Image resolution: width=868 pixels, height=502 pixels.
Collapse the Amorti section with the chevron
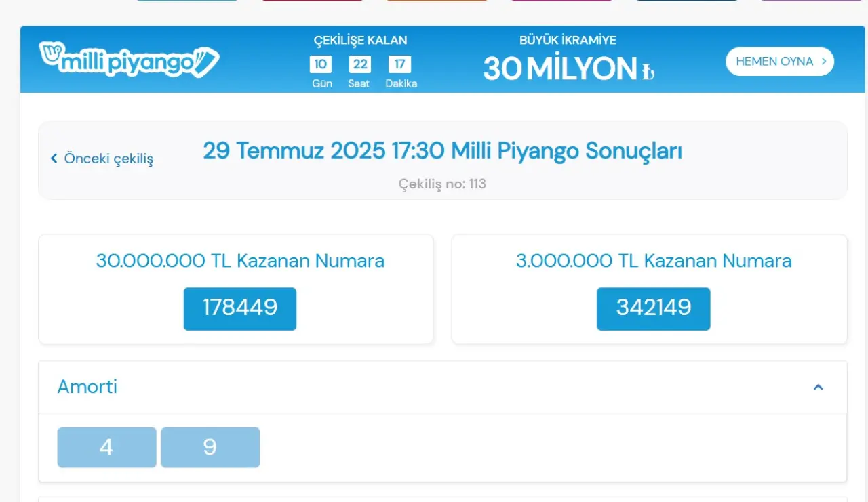point(818,388)
